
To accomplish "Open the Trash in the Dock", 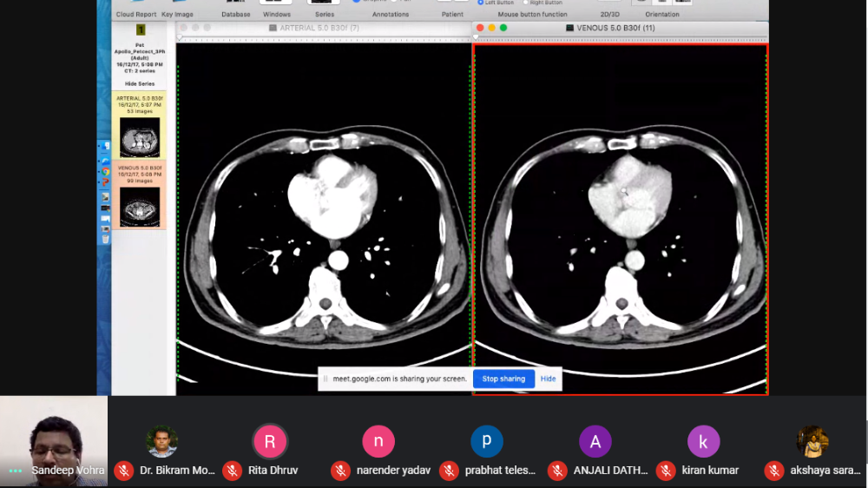I will pos(105,240).
